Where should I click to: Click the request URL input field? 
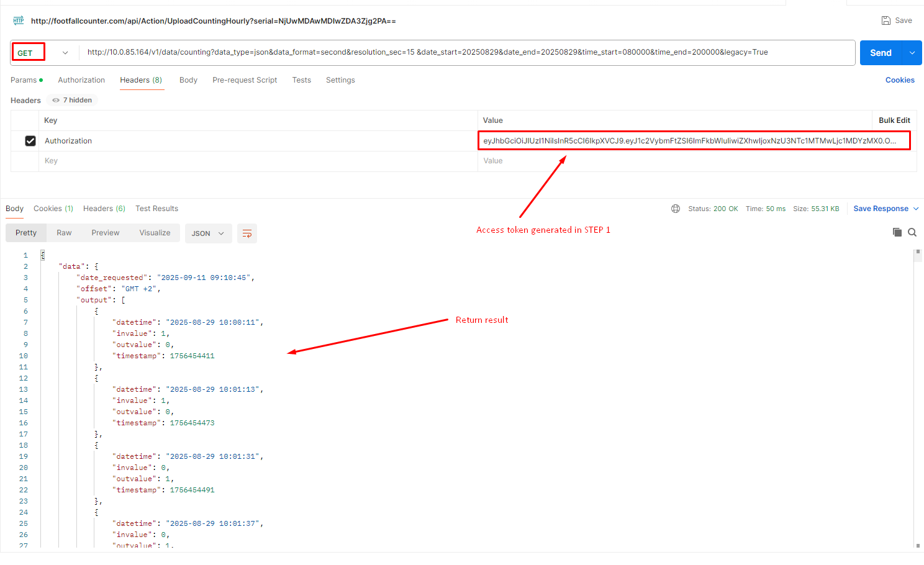click(x=467, y=52)
